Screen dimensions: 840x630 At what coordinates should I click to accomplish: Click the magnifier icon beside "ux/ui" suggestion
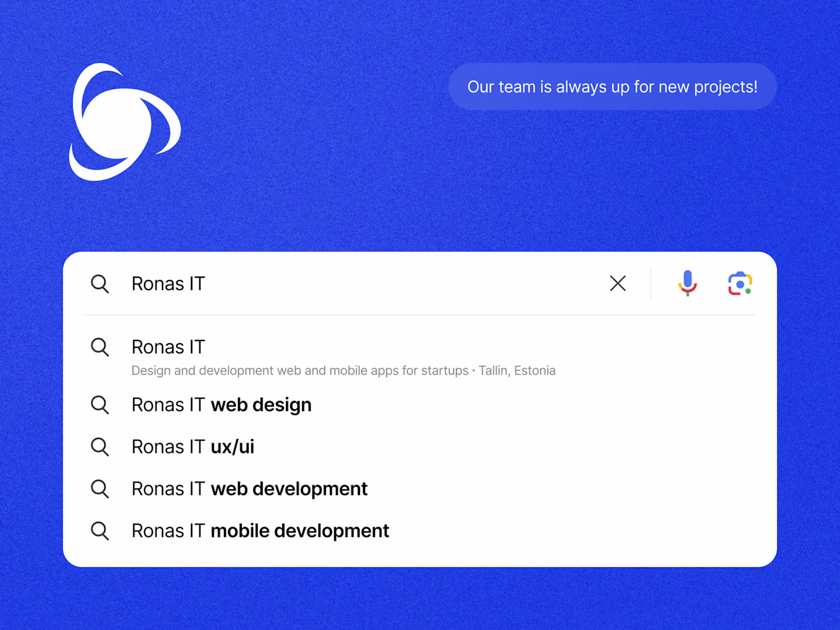100,446
